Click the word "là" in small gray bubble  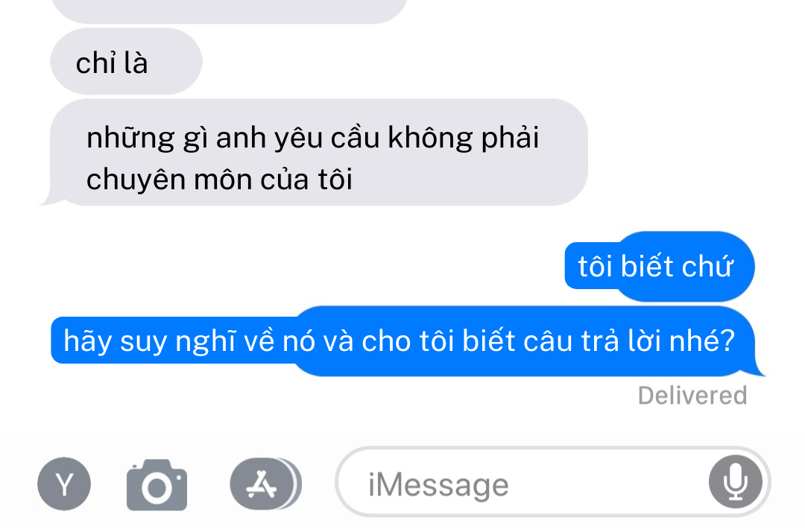click(x=136, y=63)
